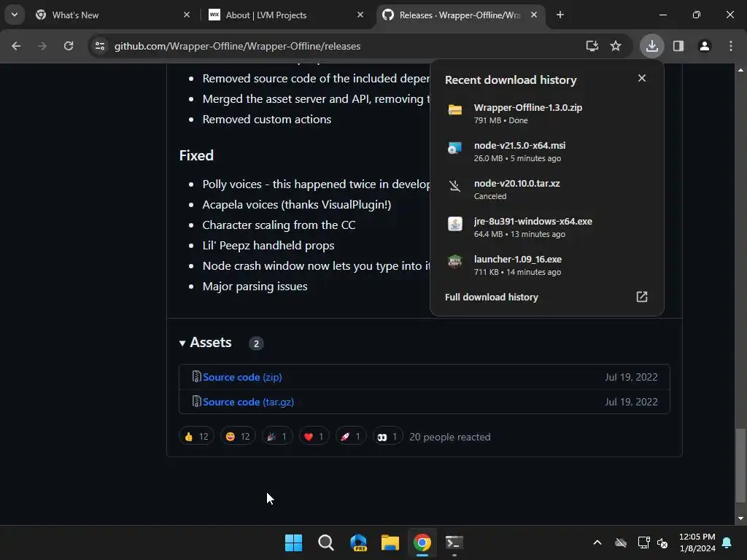Click the scrollbar down arrow
747x560 pixels.
tap(740, 518)
